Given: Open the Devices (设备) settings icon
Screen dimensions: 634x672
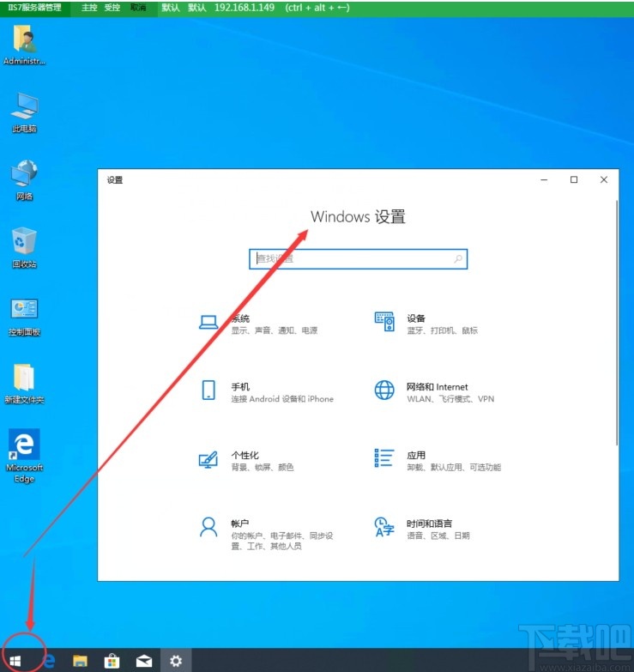Looking at the screenshot, I should tap(384, 322).
